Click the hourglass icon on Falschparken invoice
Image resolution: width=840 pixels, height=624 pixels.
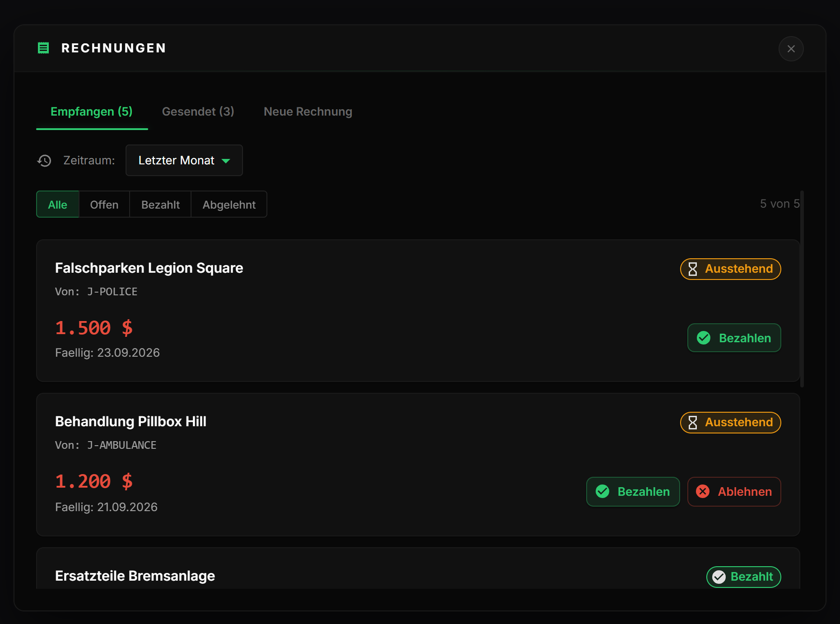pyautogui.click(x=693, y=269)
